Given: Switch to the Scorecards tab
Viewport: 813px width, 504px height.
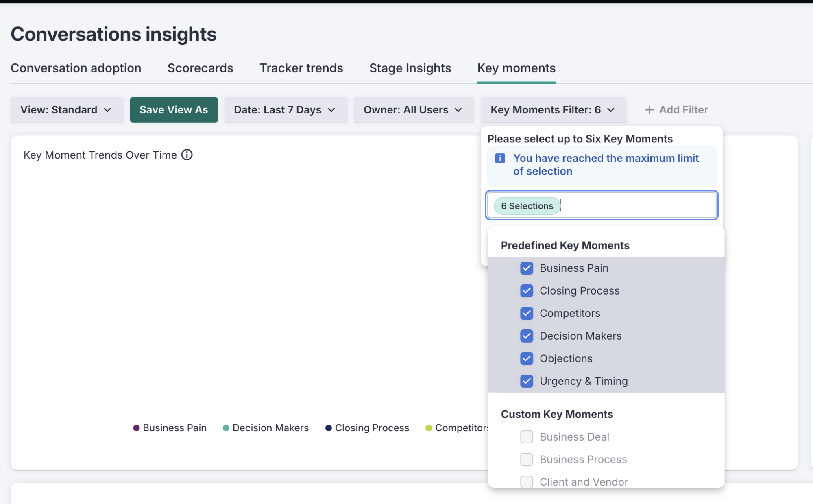Looking at the screenshot, I should pos(201,68).
